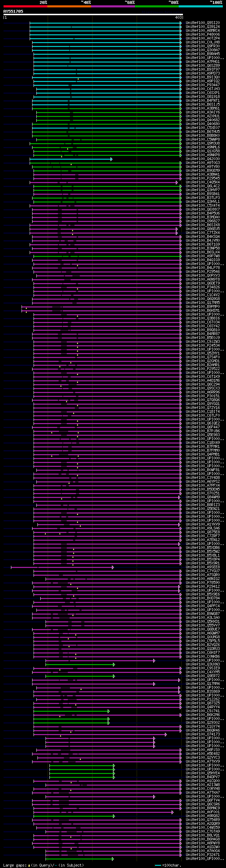Click label UniRef100_P30151
This screenshot has height=868, width=226.
click(x=203, y=396)
